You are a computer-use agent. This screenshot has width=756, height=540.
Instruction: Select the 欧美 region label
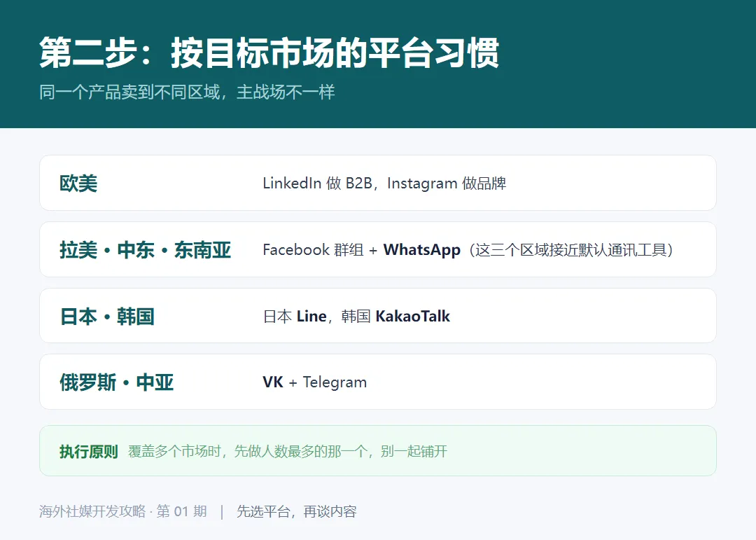tap(78, 184)
